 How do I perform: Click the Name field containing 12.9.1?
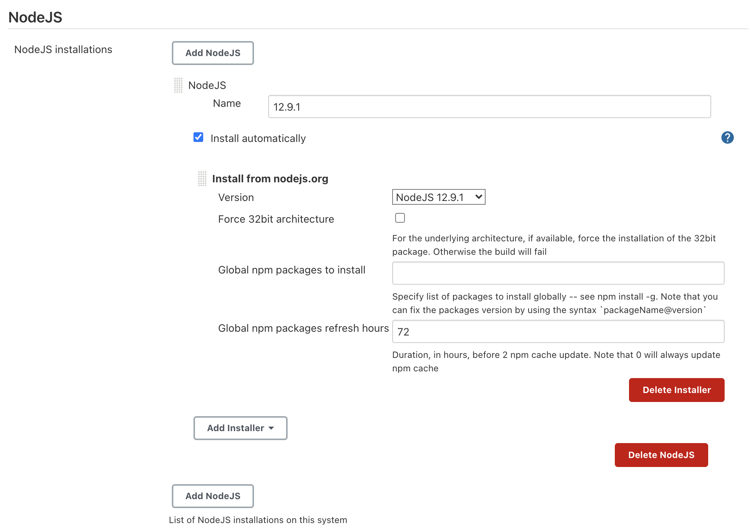pos(489,107)
